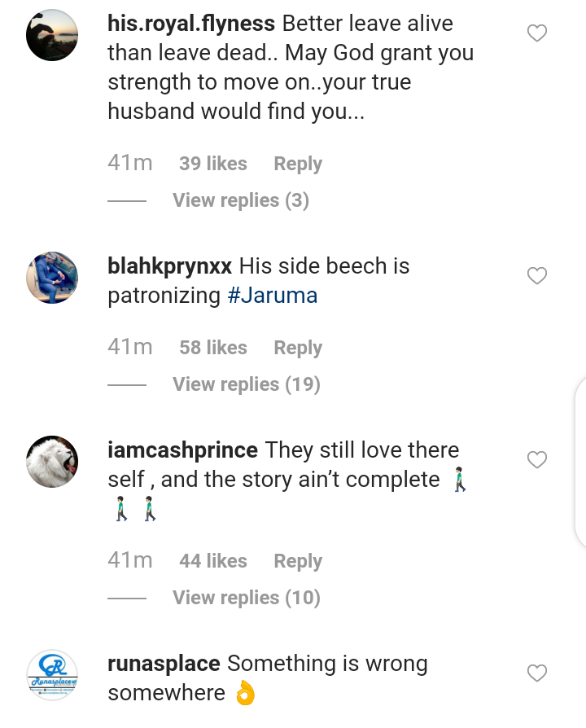
Task: Open the #Jaruma hashtag
Action: (272, 296)
